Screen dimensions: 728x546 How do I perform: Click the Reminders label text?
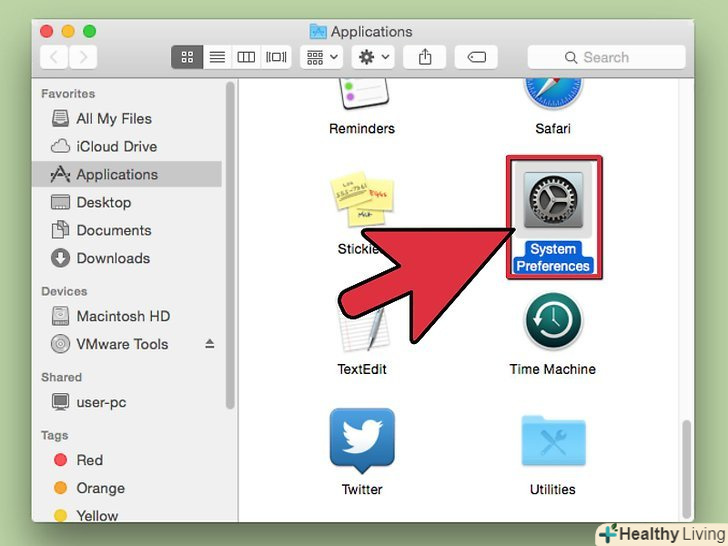[362, 129]
